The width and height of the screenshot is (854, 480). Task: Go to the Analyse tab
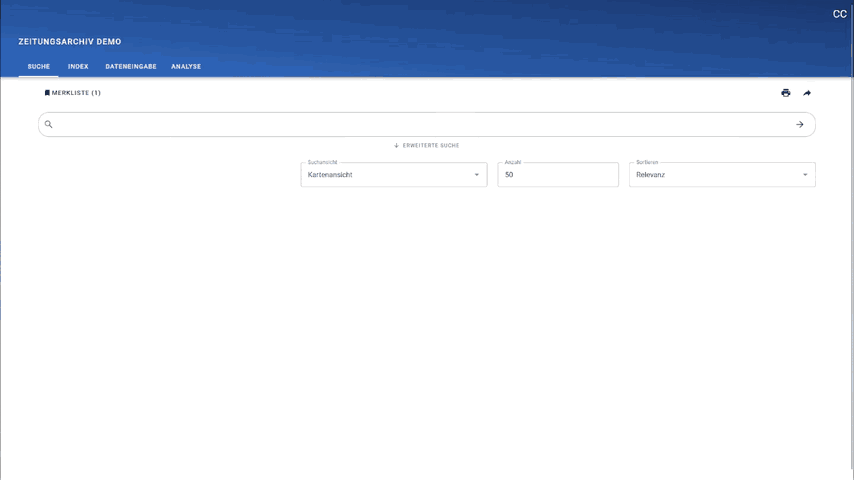click(x=186, y=67)
